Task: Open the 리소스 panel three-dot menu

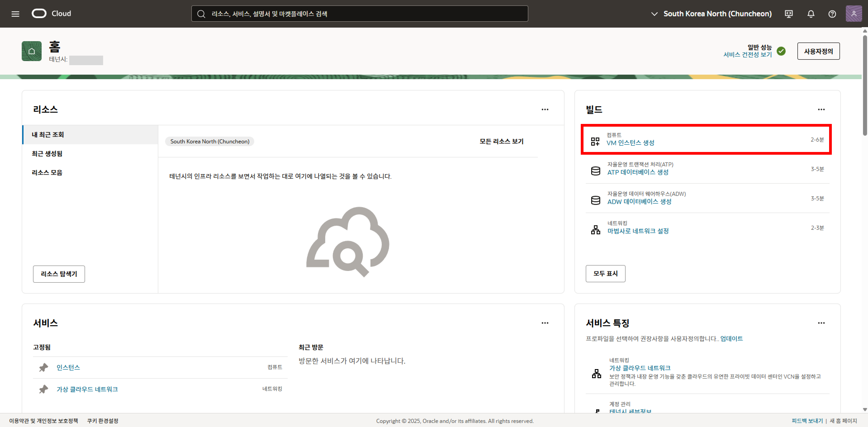Action: click(x=545, y=109)
